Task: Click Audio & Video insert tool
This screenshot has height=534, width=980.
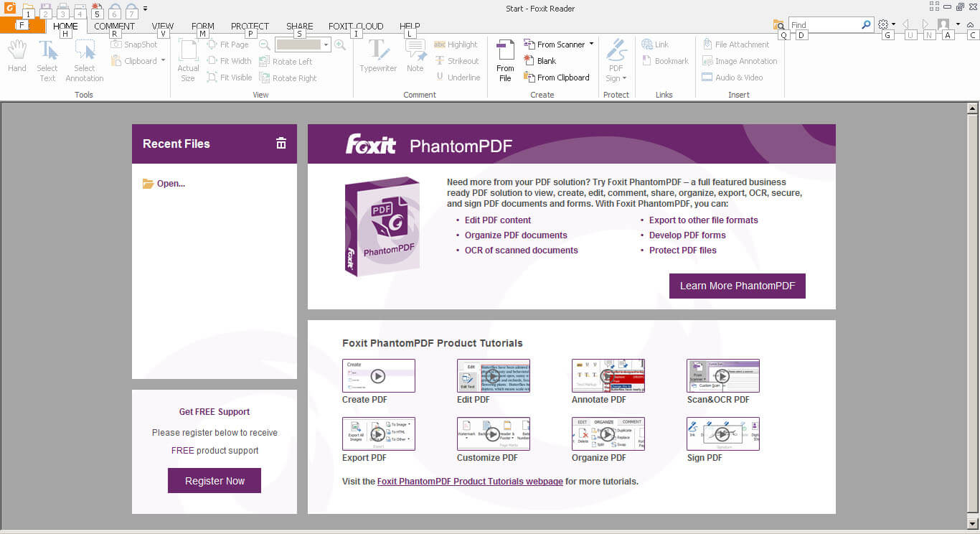Action: click(732, 78)
